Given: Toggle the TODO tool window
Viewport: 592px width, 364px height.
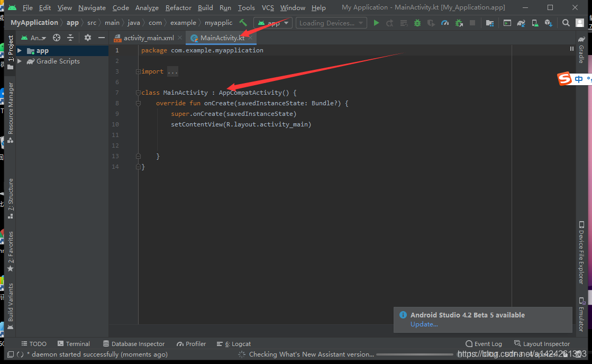Looking at the screenshot, I should tap(34, 343).
